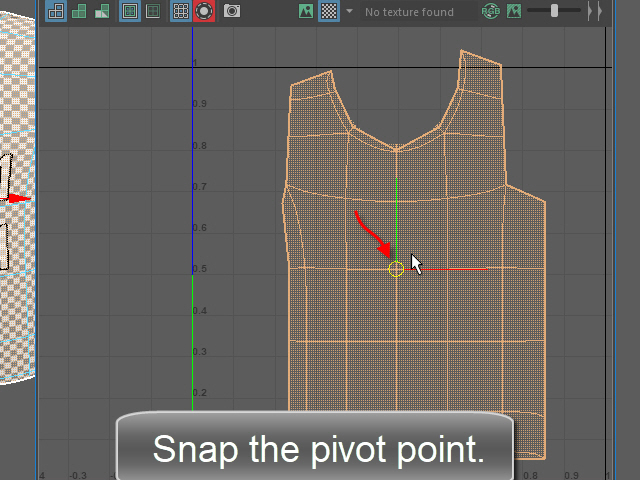Click the display image icon
This screenshot has width=640, height=480.
307,12
